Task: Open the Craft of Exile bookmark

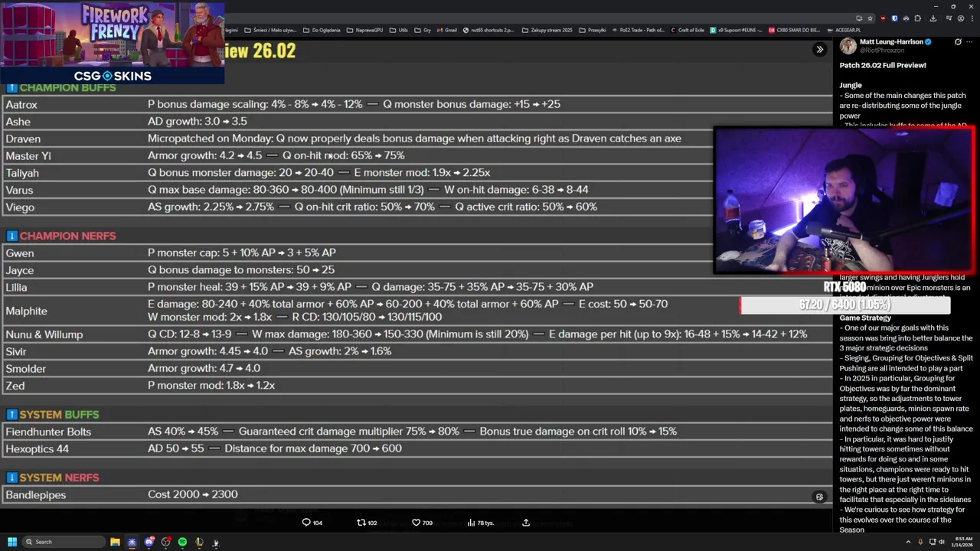Action: (x=687, y=31)
